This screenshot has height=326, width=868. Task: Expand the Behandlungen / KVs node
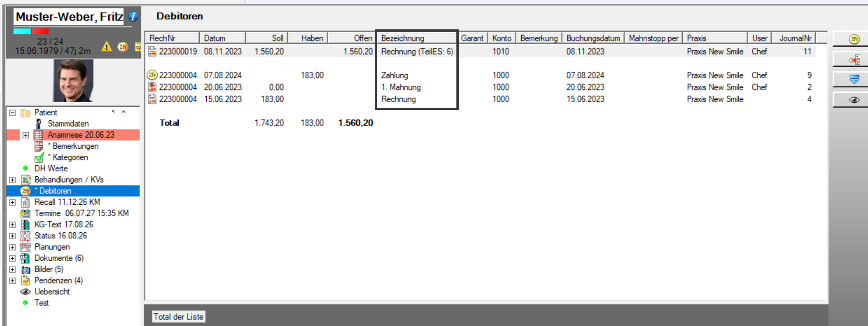point(13,180)
